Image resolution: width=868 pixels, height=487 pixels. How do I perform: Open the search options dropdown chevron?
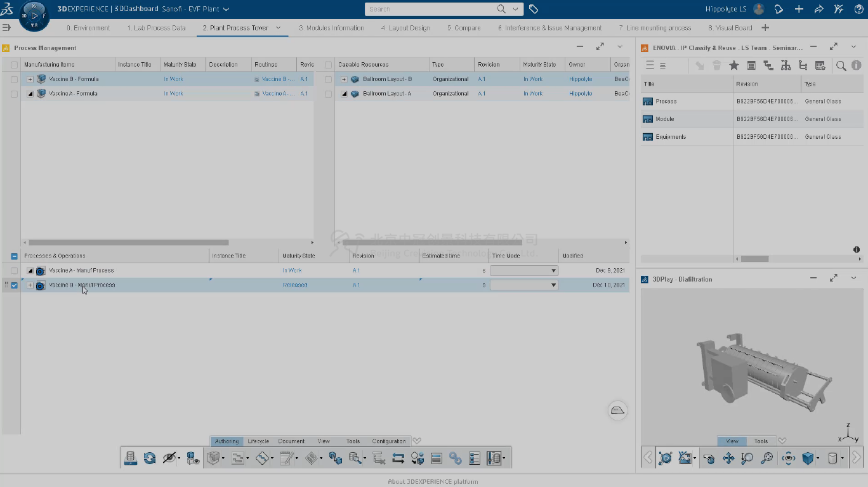[515, 9]
